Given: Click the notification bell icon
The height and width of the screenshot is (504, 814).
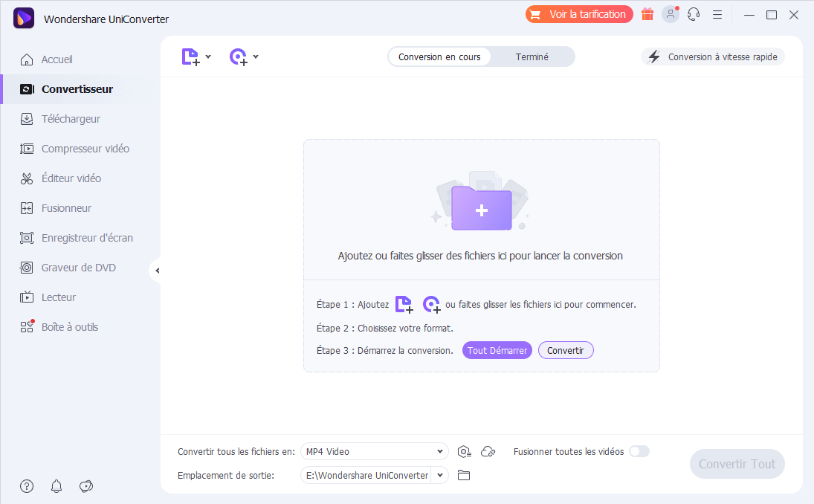Looking at the screenshot, I should click(56, 486).
